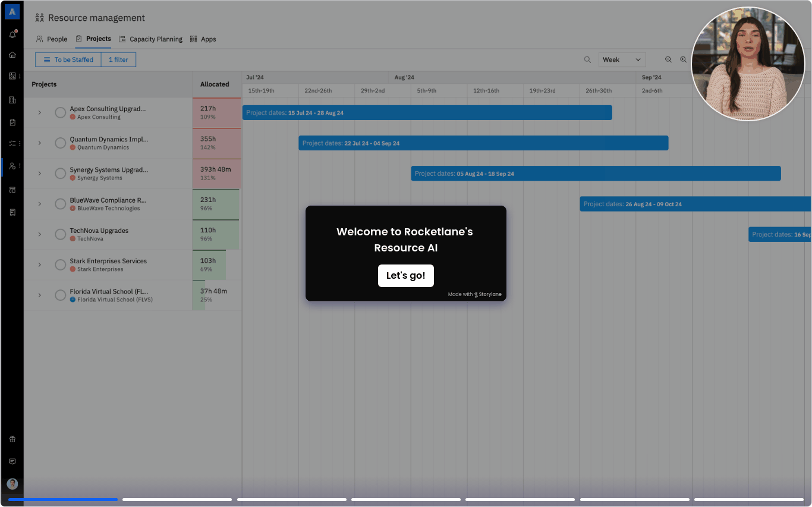Select the Apex Consulting Upgrade row circle
The image size is (812, 507).
pos(60,112)
